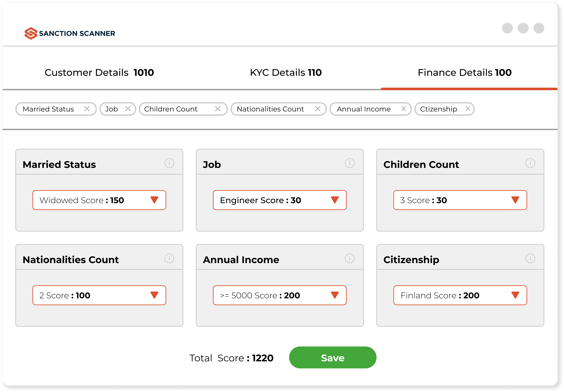Image resolution: width=564 pixels, height=392 pixels.
Task: Show info for Annual Income card
Action: (x=350, y=258)
